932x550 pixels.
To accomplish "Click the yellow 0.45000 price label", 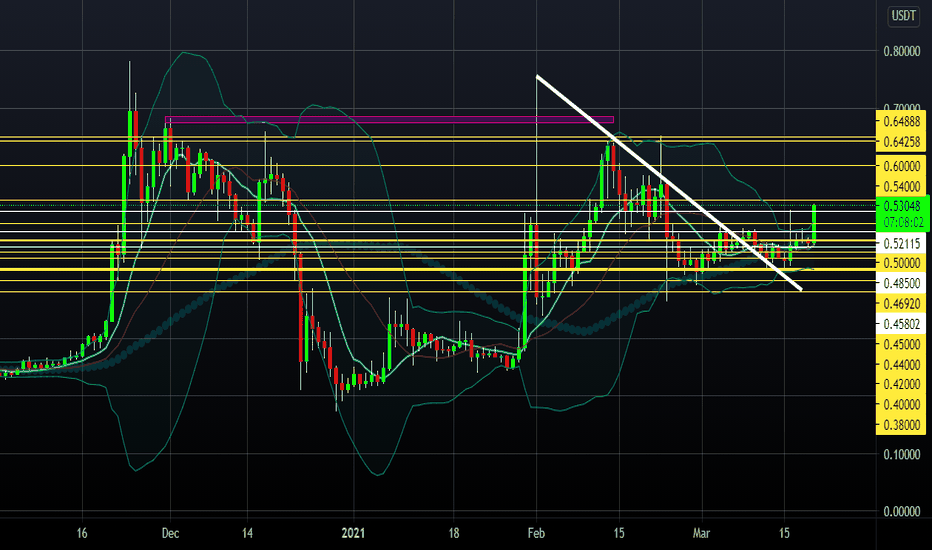I will pos(901,344).
